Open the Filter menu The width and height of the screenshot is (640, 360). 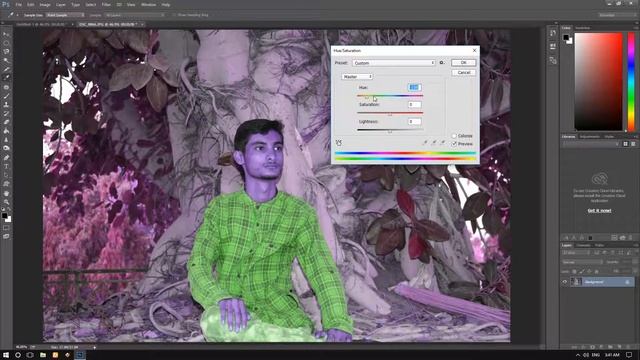tap(106, 4)
